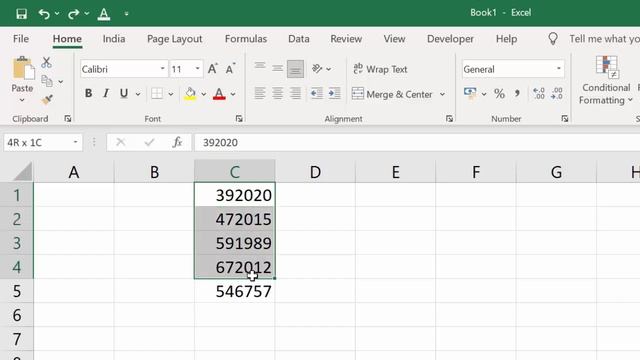Click the Tell me lightbulb icon

[553, 39]
